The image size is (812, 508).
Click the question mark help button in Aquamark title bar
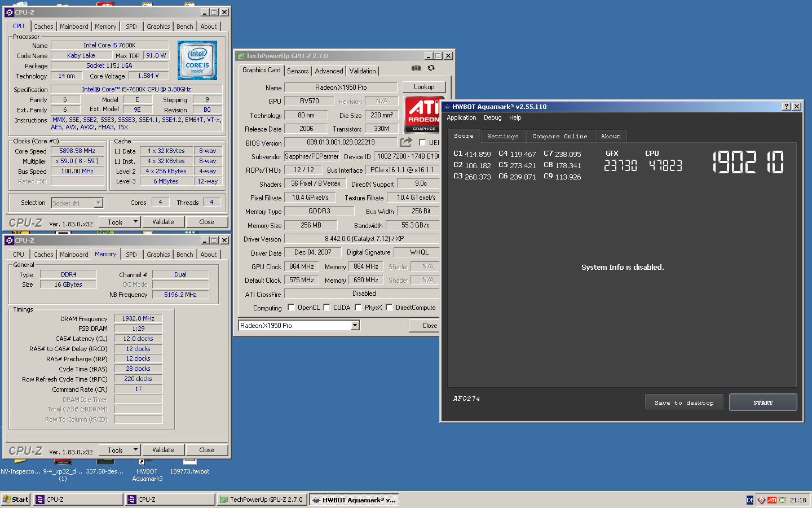click(787, 107)
